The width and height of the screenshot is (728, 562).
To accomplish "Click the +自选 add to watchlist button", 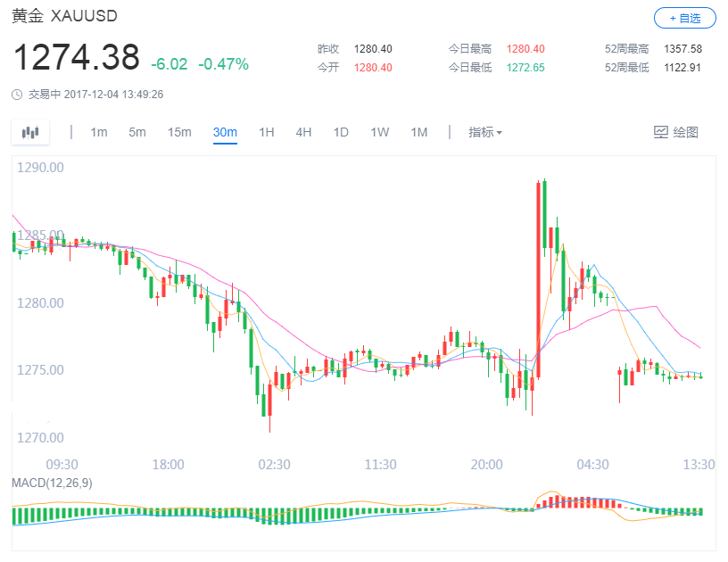I will click(684, 18).
